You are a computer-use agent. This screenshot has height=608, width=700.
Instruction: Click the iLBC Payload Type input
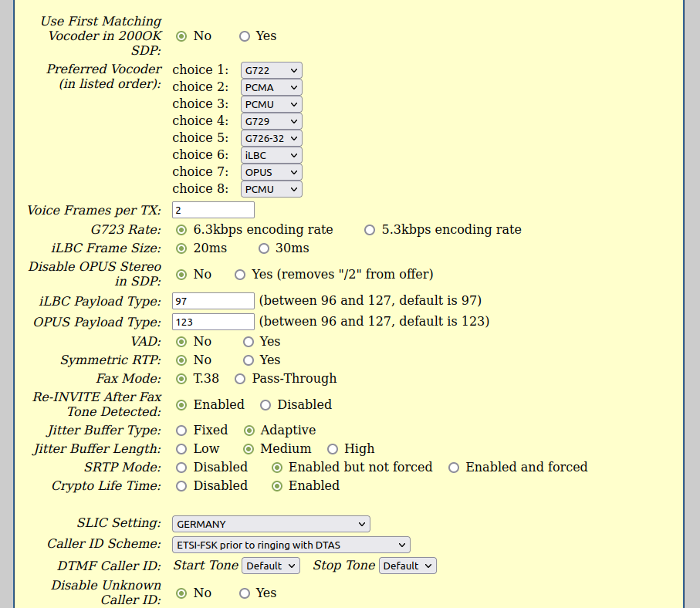[213, 301]
